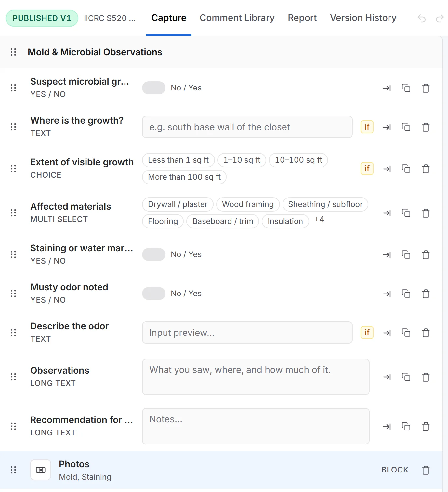This screenshot has width=448, height=492.
Task: Duplicate the Suspect microbial growth field
Action: [406, 88]
